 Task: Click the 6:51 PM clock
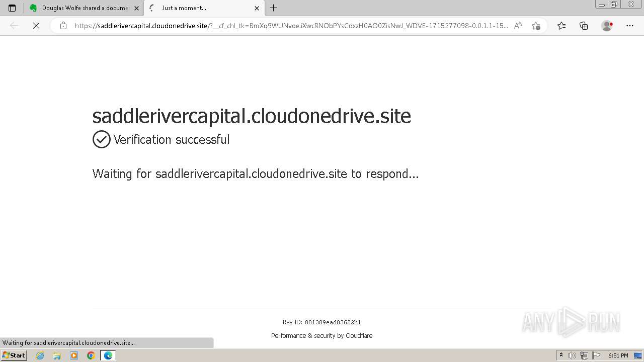pos(618,355)
